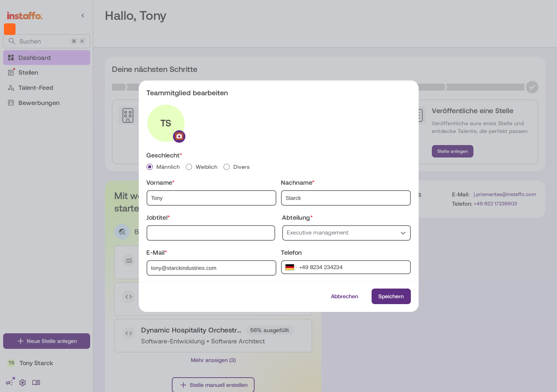Focus the Vorname input field
The height and width of the screenshot is (392, 557).
coord(211,198)
